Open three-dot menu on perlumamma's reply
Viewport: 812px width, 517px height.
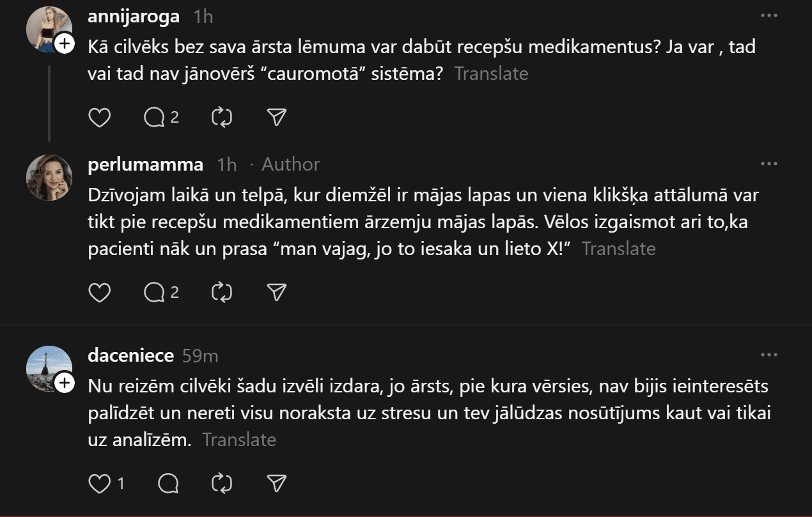pos(769,164)
